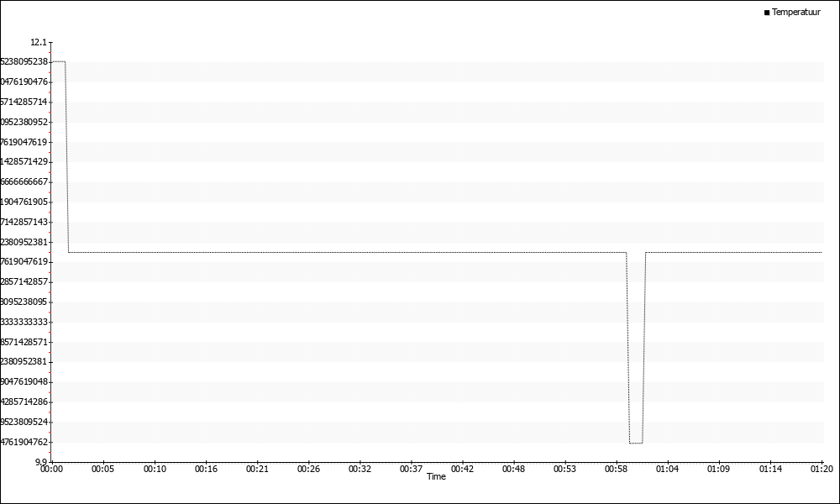Click the 4285714286 y-axis label
The width and height of the screenshot is (840, 504).
click(x=24, y=402)
